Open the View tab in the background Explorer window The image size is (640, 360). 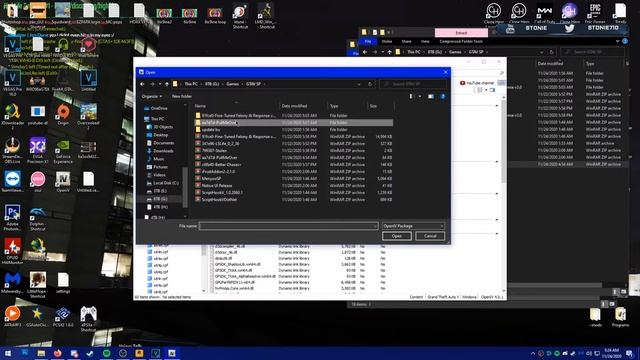(425, 42)
